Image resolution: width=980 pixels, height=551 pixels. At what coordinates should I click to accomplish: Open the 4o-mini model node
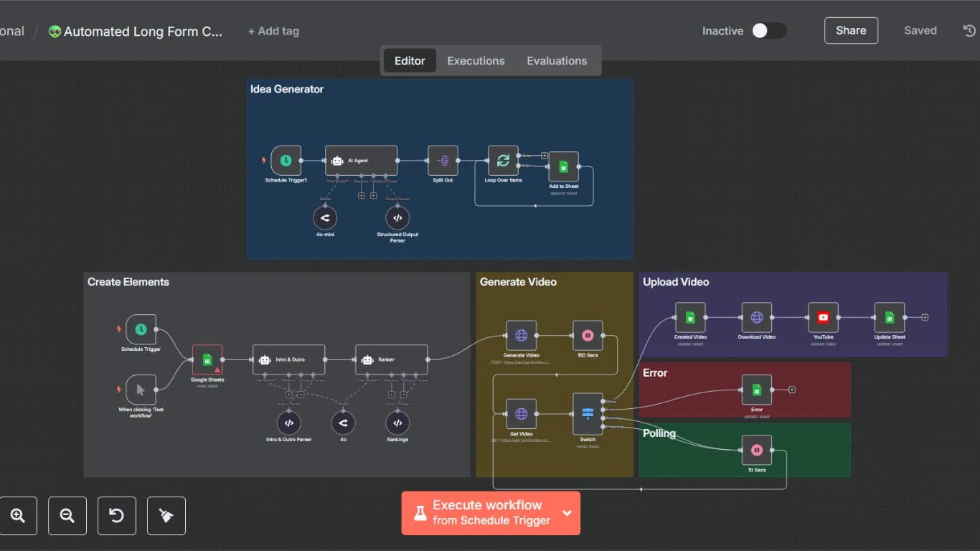click(x=325, y=218)
